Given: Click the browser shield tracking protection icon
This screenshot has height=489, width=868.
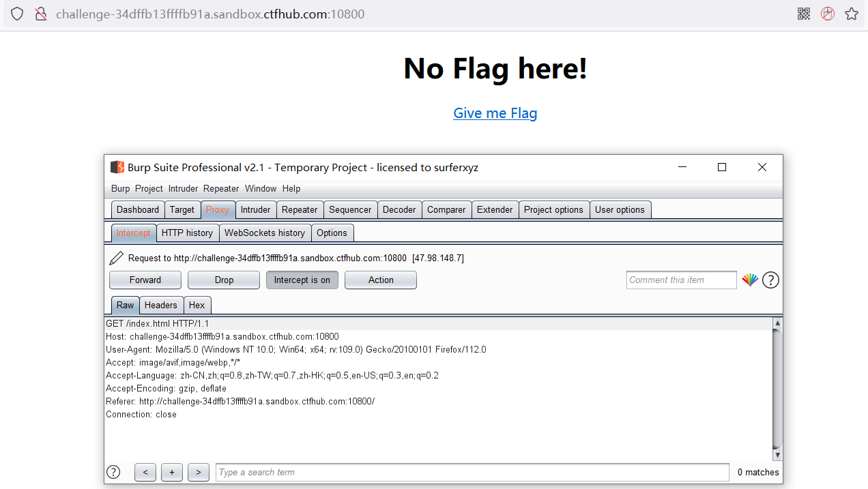Looking at the screenshot, I should pyautogui.click(x=17, y=14).
